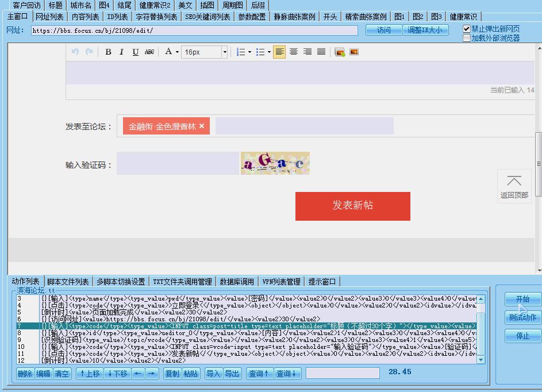
Task: Open the 数据库调用 tab
Action: [237, 282]
